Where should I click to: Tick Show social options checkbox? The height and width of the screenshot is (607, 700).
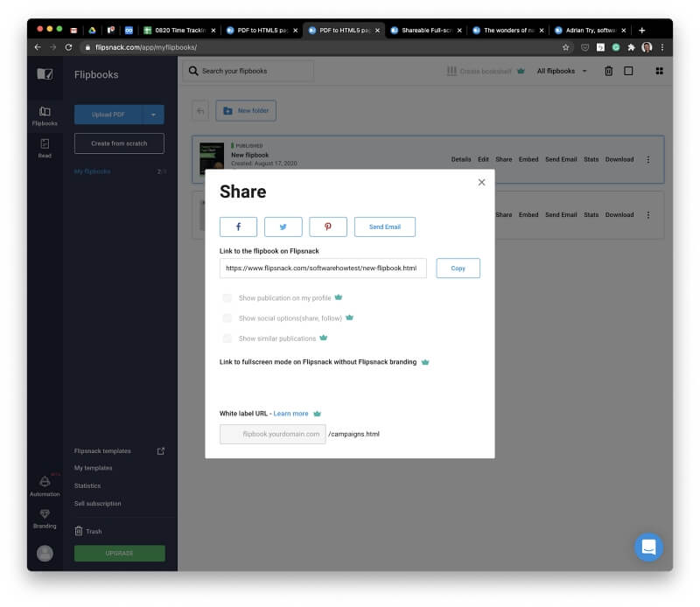[227, 318]
